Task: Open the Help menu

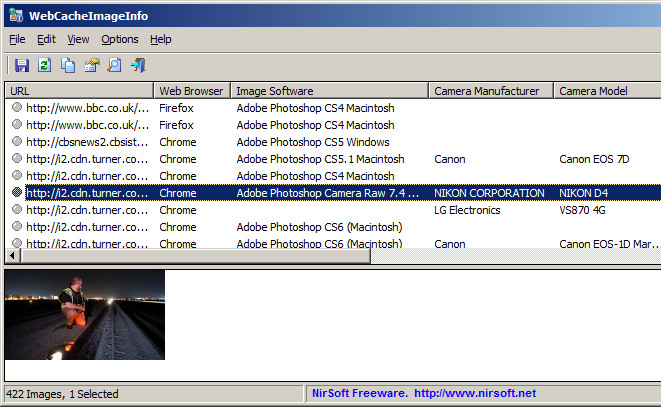Action: point(161,39)
